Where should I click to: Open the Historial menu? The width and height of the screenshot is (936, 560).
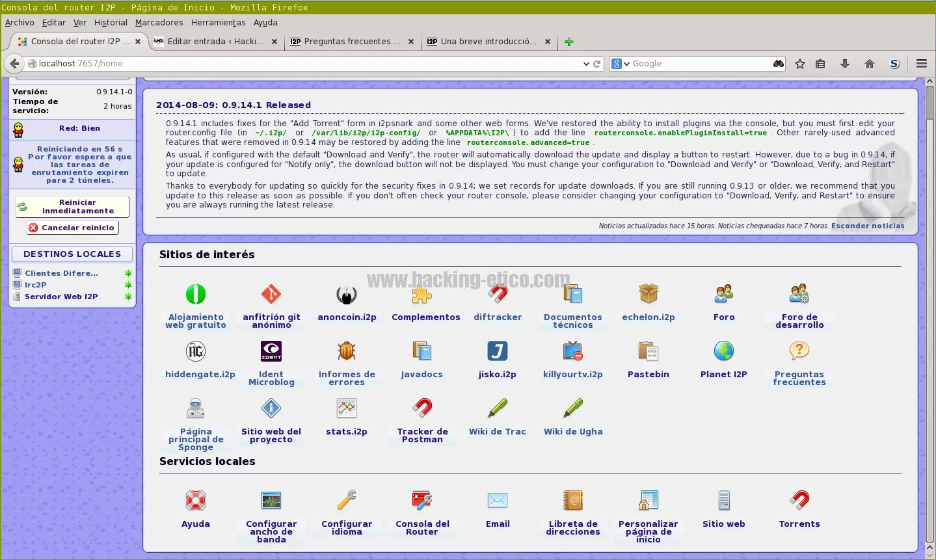pyautogui.click(x=111, y=23)
